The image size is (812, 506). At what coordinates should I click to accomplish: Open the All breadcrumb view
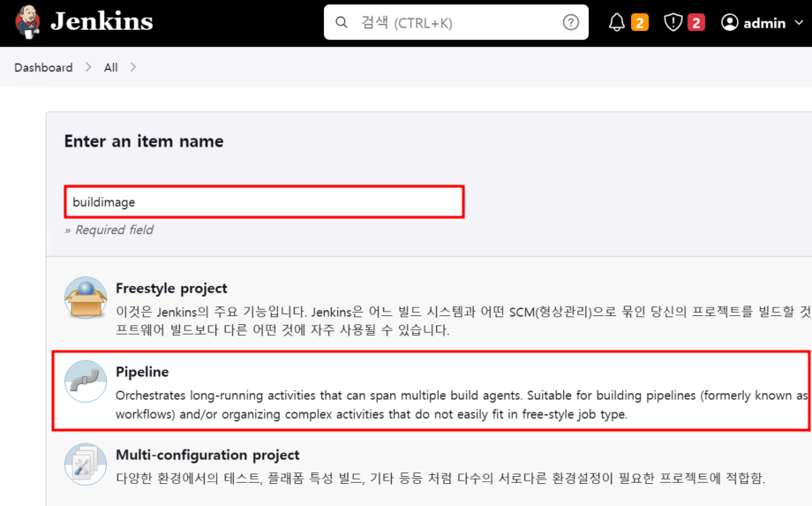pyautogui.click(x=111, y=67)
